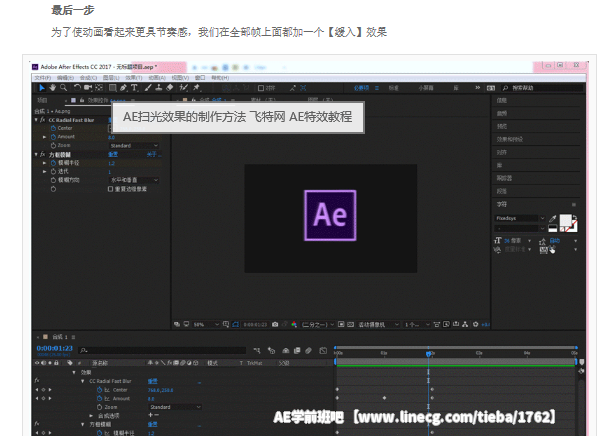This screenshot has width=597, height=436.
Task: Select the Brush tool
Action: (x=148, y=88)
